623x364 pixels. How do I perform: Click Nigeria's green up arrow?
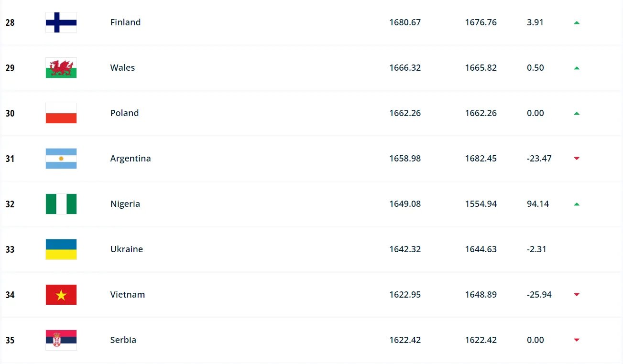[577, 204]
